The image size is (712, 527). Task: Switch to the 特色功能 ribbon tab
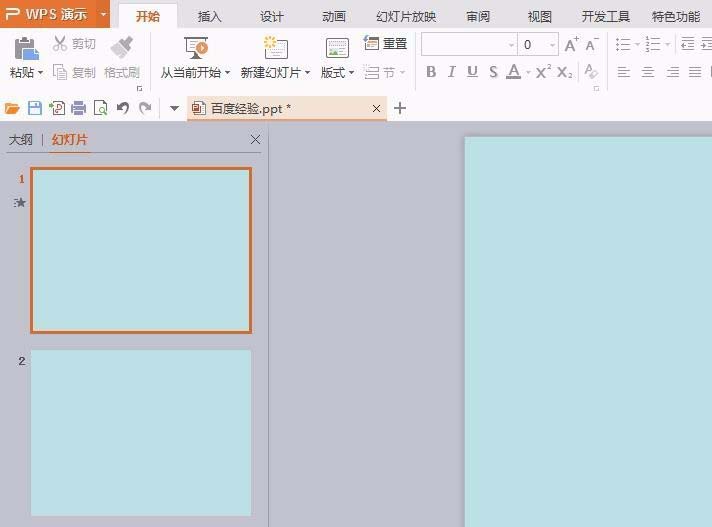click(x=676, y=17)
